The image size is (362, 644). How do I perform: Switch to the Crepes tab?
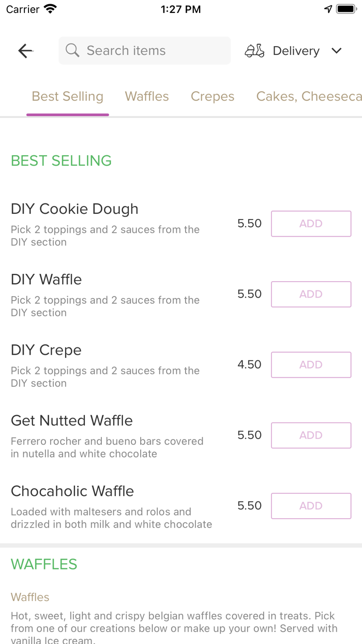pyautogui.click(x=213, y=97)
